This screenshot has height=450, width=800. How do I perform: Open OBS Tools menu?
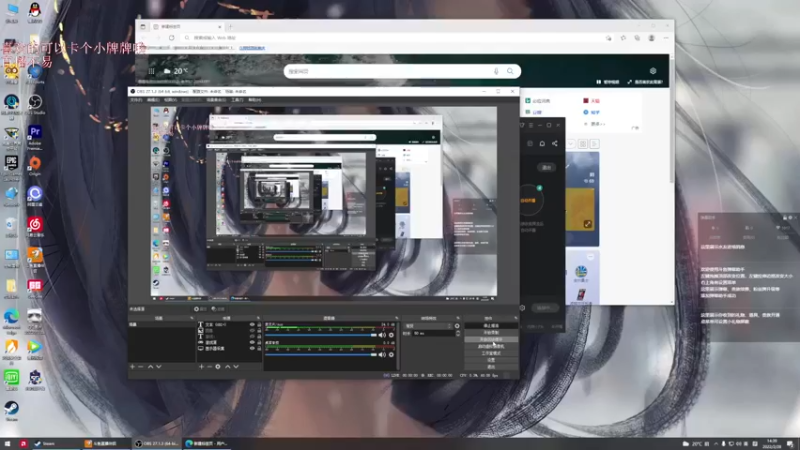(x=237, y=100)
